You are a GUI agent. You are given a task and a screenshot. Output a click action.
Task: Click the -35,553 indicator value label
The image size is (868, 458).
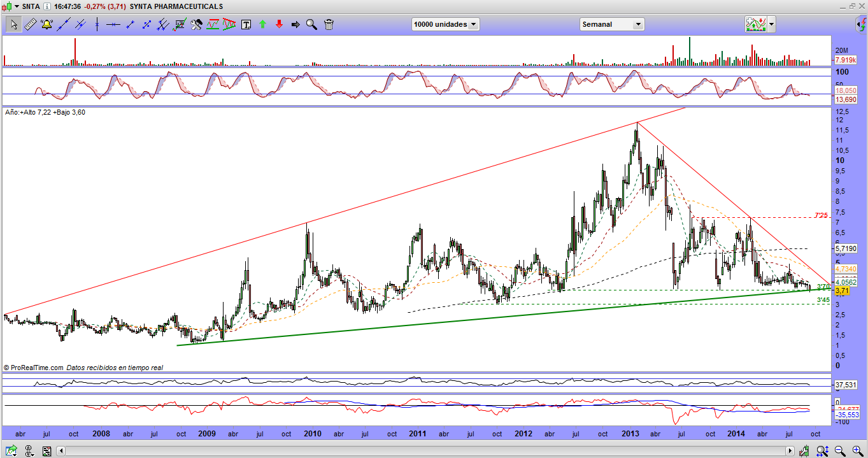(846, 414)
